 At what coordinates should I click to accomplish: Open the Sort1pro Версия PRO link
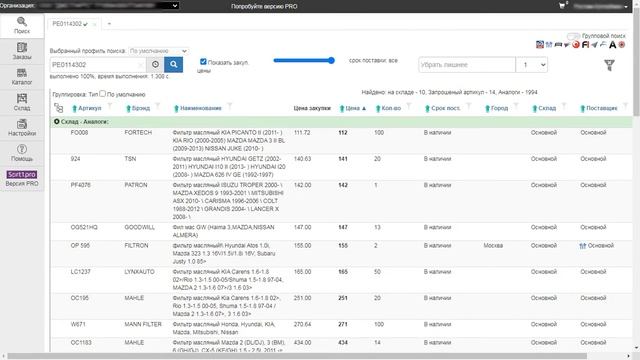[22, 179]
